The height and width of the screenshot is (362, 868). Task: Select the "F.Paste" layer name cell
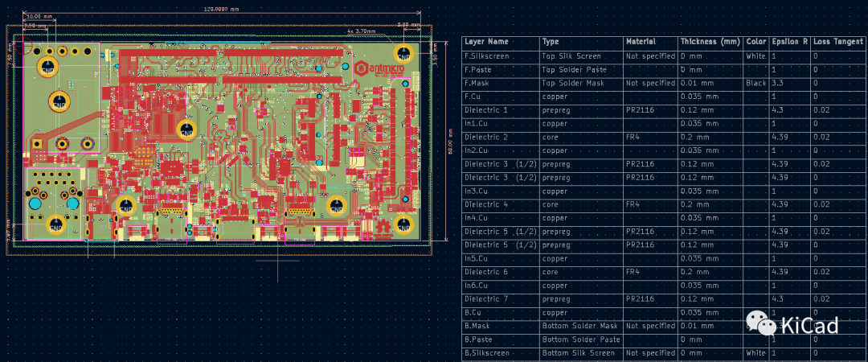[501, 70]
